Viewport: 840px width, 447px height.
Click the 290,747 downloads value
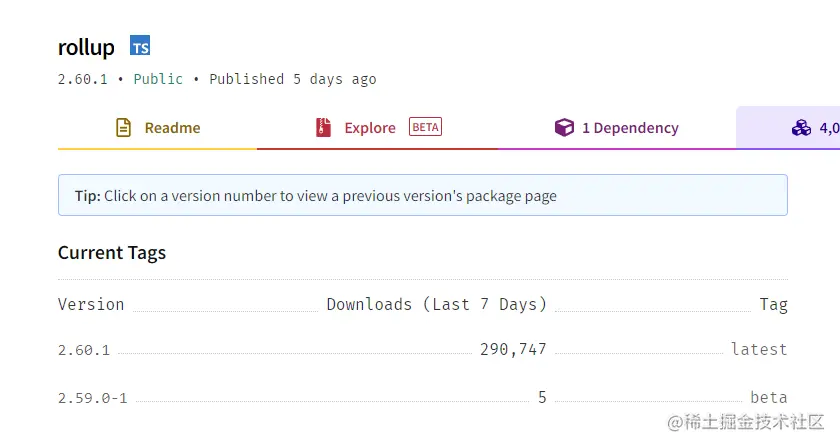pyautogui.click(x=513, y=349)
